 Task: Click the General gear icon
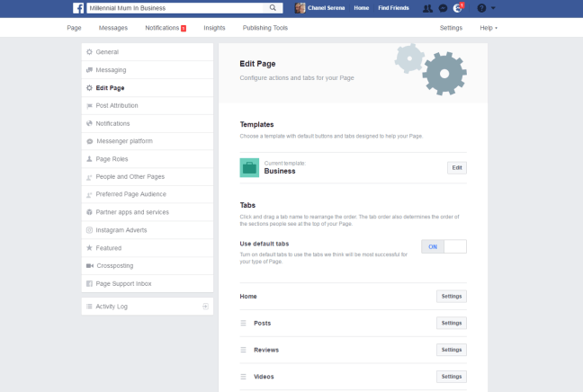coord(89,52)
